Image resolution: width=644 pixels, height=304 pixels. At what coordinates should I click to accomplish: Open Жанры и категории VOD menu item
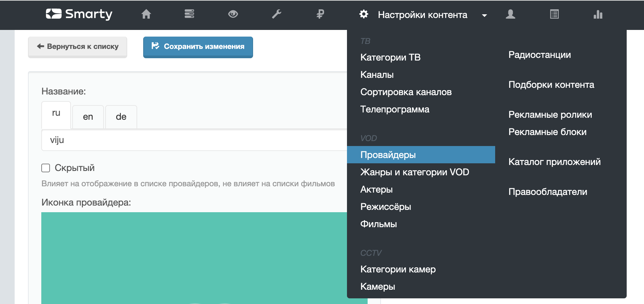point(415,172)
